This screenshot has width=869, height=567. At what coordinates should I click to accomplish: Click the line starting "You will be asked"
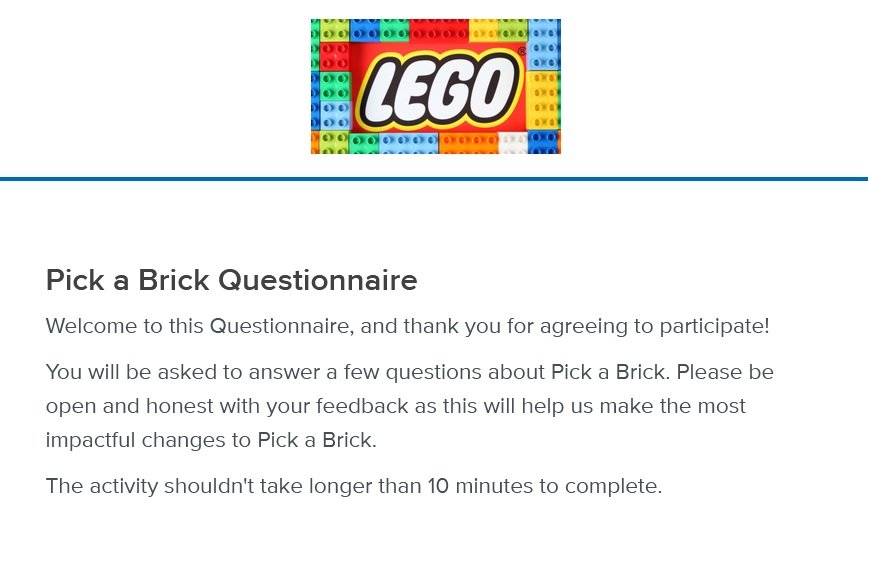(409, 373)
